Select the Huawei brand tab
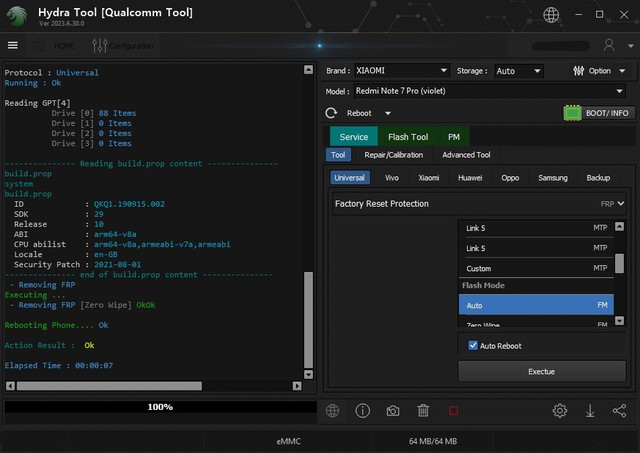The image size is (640, 453). click(x=470, y=178)
